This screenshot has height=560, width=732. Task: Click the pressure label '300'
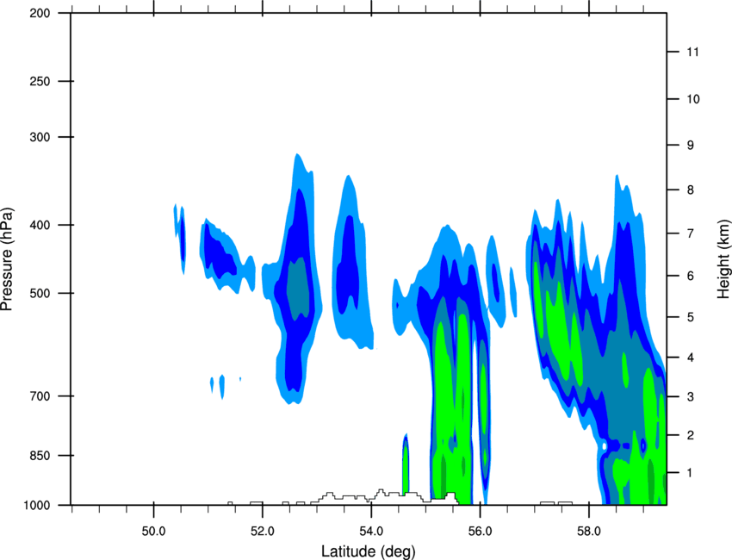(x=40, y=137)
